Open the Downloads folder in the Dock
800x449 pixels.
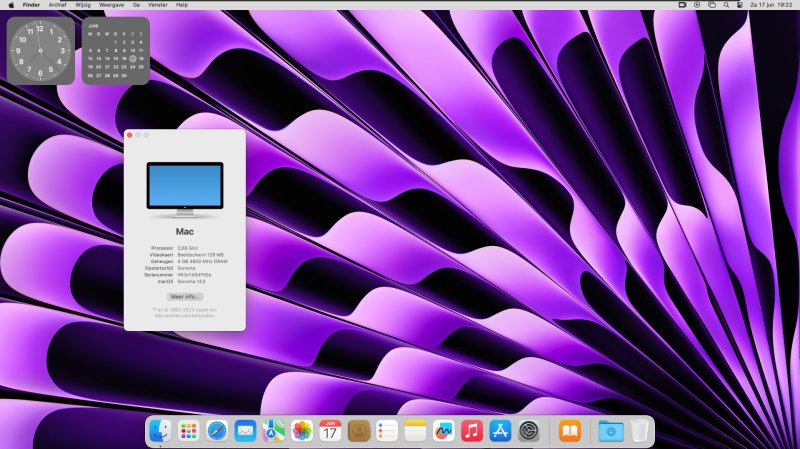pyautogui.click(x=611, y=431)
